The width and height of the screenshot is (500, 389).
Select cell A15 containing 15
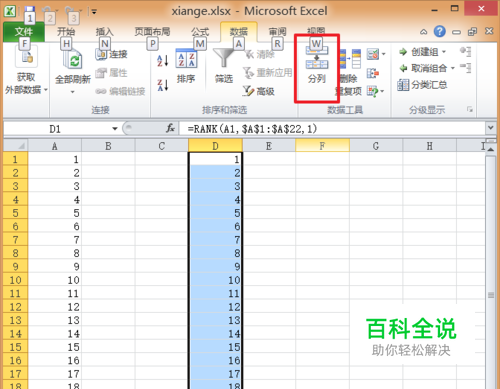(55, 347)
